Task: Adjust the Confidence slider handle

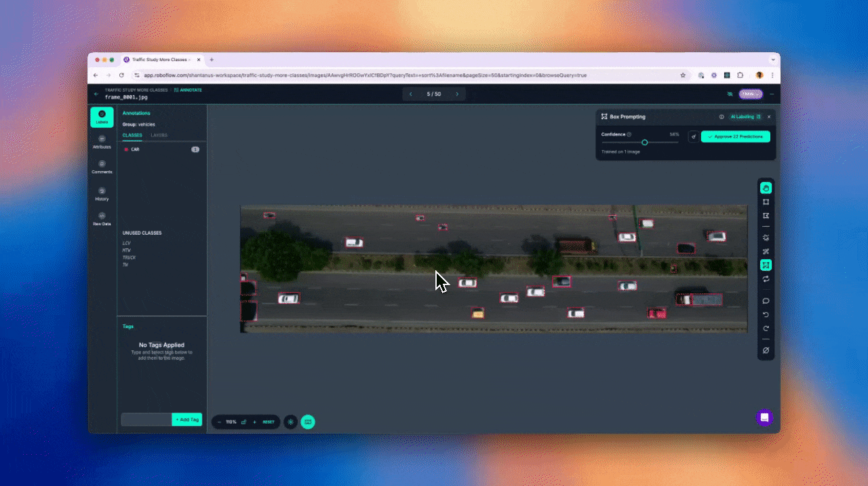Action: pyautogui.click(x=644, y=143)
